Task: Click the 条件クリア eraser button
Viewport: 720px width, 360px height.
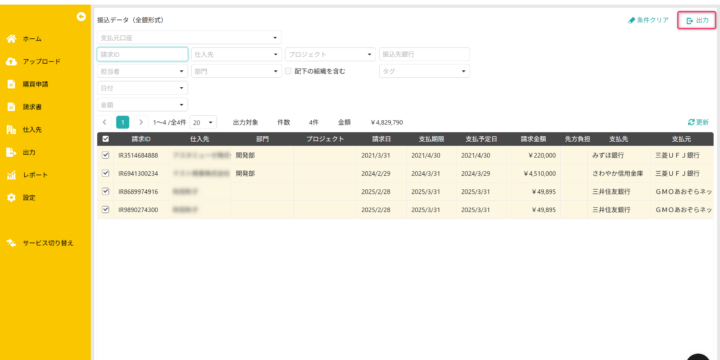Action: pyautogui.click(x=648, y=20)
